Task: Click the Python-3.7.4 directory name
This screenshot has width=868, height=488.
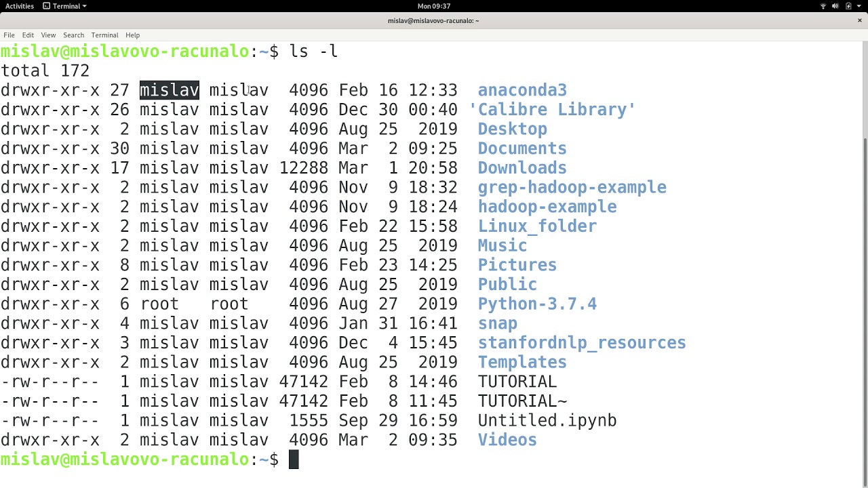Action: coord(537,304)
